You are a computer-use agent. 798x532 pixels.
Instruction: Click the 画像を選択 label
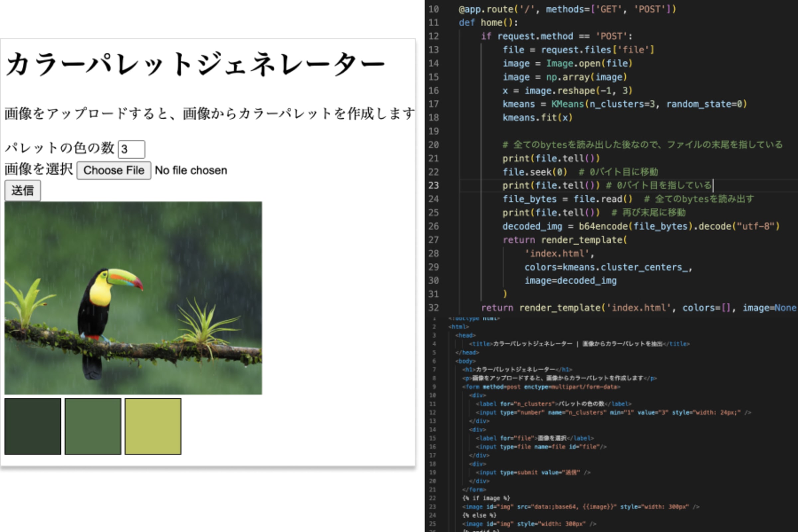click(x=39, y=169)
